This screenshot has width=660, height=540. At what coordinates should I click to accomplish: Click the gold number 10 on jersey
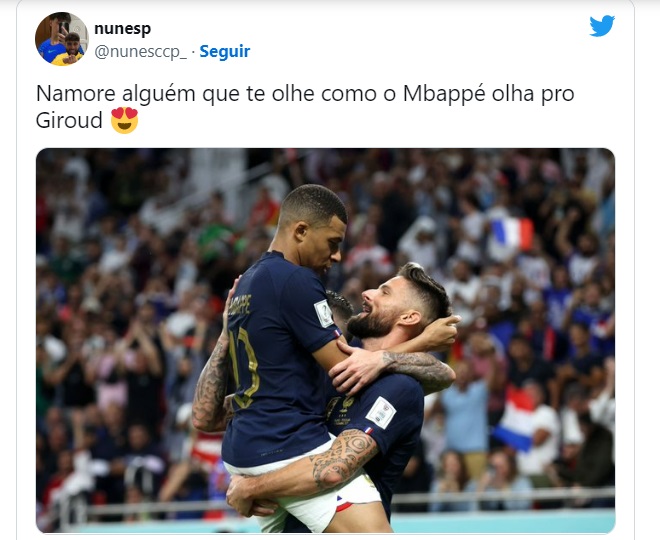244,368
